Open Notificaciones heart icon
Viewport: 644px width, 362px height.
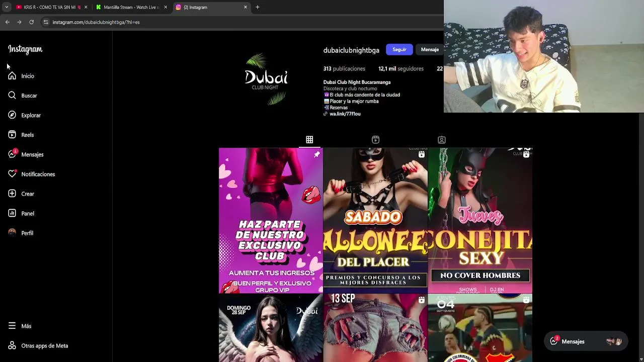[x=12, y=174]
